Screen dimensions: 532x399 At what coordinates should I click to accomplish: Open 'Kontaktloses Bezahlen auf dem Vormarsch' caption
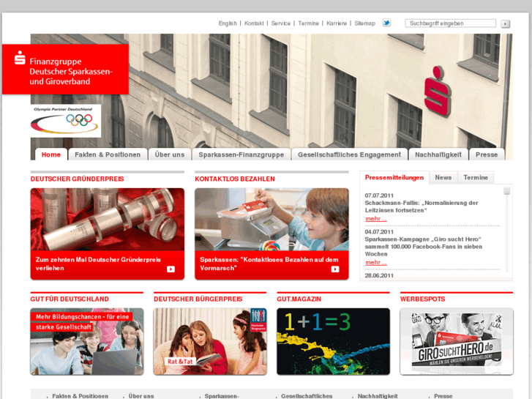coord(269,264)
